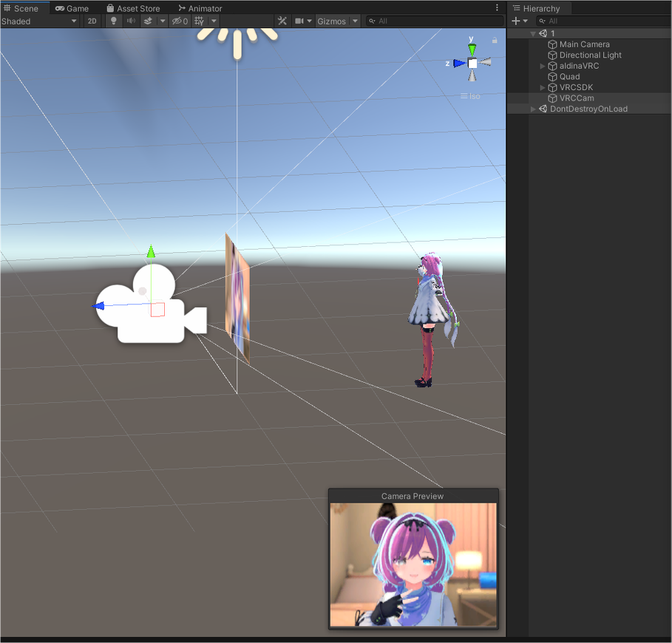
Task: Toggle scene audio speaker icon
Action: pos(131,21)
